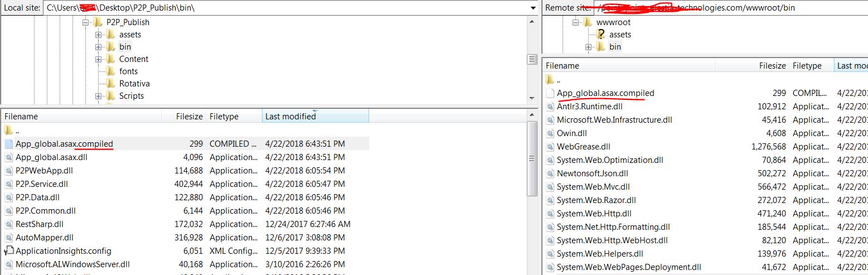
Task: Expand the local Scripts folder node
Action: tap(99, 96)
